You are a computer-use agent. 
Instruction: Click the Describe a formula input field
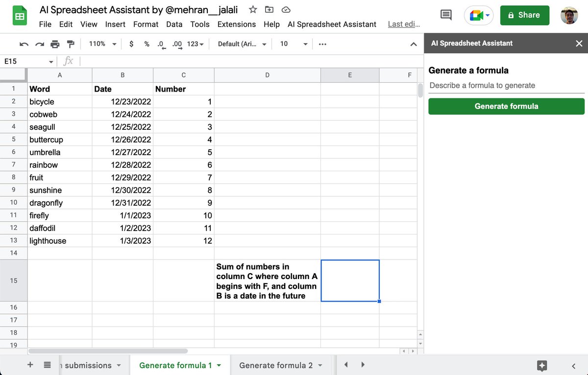[506, 85]
